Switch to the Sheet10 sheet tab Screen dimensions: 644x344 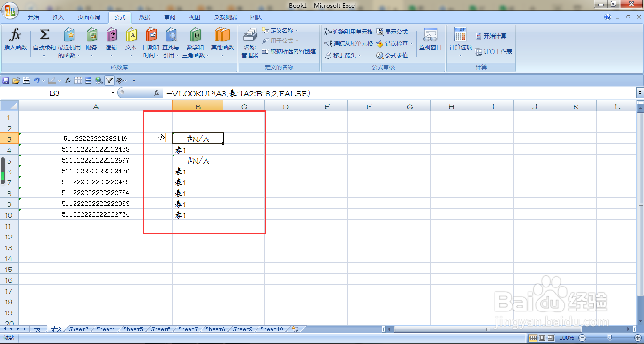tap(272, 329)
